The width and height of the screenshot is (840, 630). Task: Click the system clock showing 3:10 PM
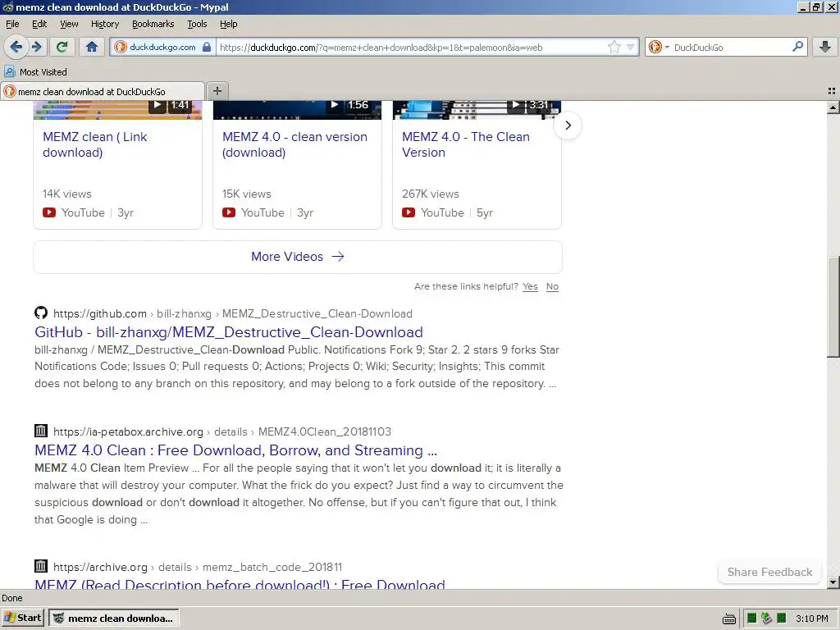[811, 619]
